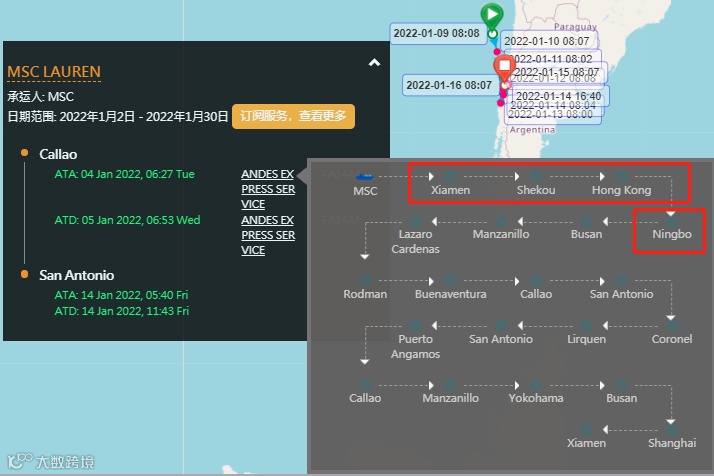Select the Shekou port node
This screenshot has height=476, width=714.
pyautogui.click(x=536, y=177)
